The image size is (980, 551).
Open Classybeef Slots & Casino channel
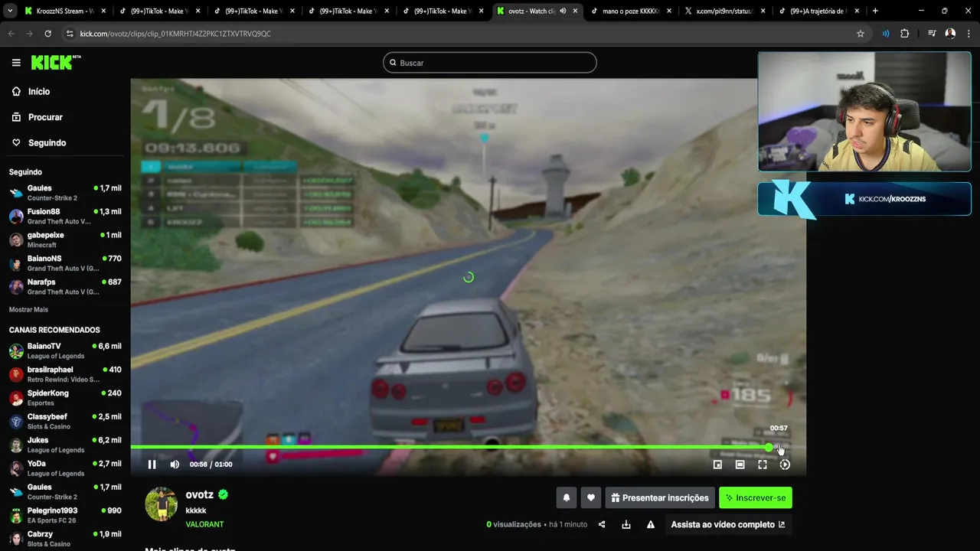click(x=65, y=422)
